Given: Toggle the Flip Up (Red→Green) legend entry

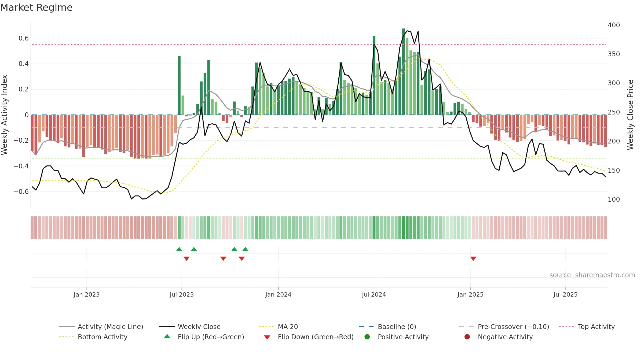Looking at the screenshot, I should coord(204,337).
